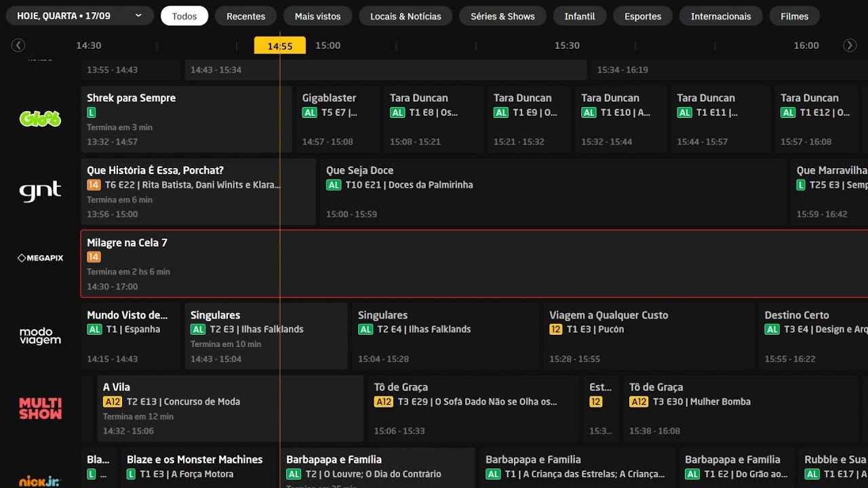The height and width of the screenshot is (488, 868).
Task: Open Mundo Visto de... Espanha program
Action: (131, 336)
